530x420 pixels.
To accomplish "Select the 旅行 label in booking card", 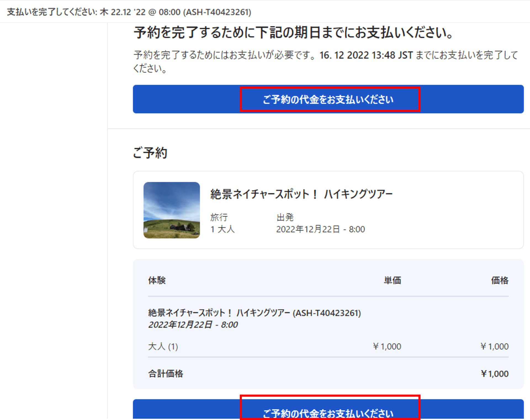I will (219, 217).
